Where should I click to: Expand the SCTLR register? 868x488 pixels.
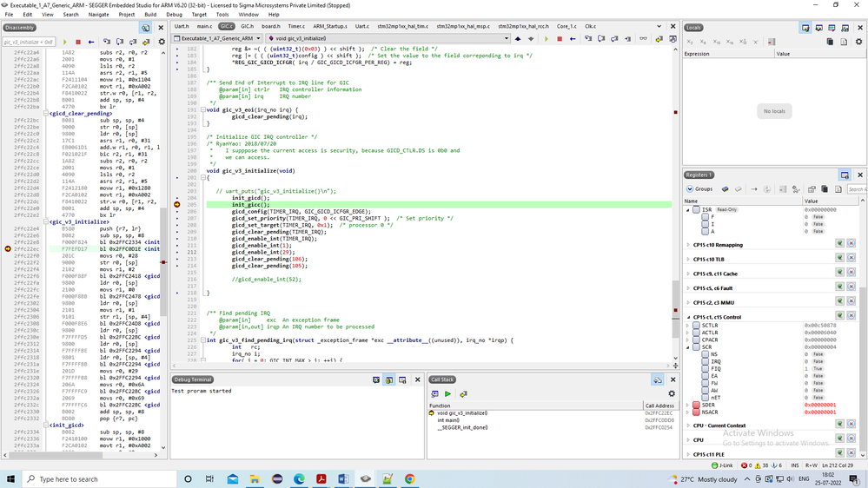689,326
